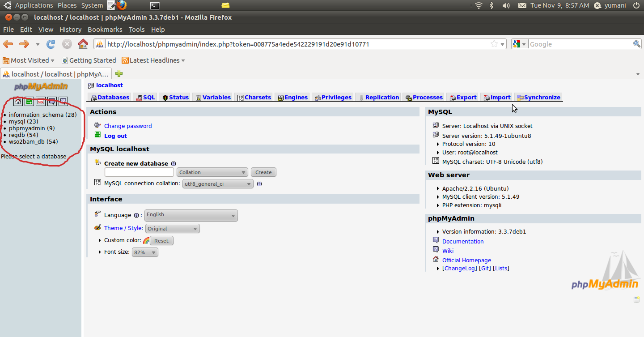Viewport: 644px width, 337px height.
Task: Open the Import tab
Action: click(x=497, y=97)
